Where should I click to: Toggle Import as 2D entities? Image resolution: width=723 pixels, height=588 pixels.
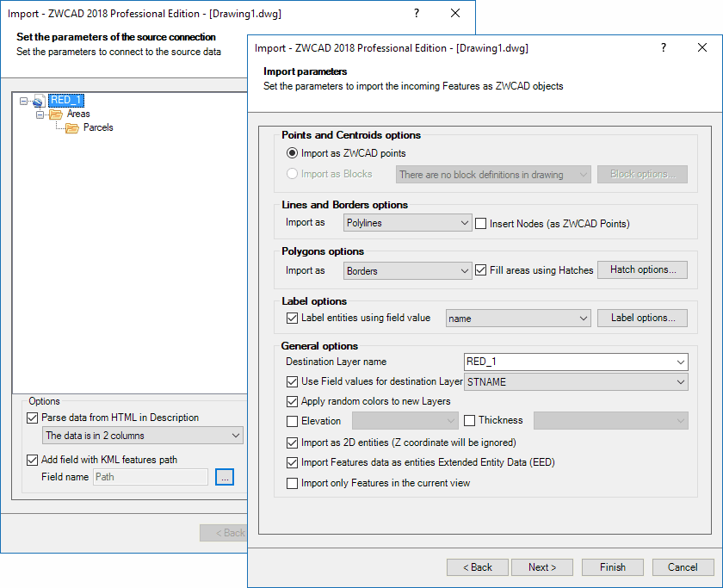point(292,443)
